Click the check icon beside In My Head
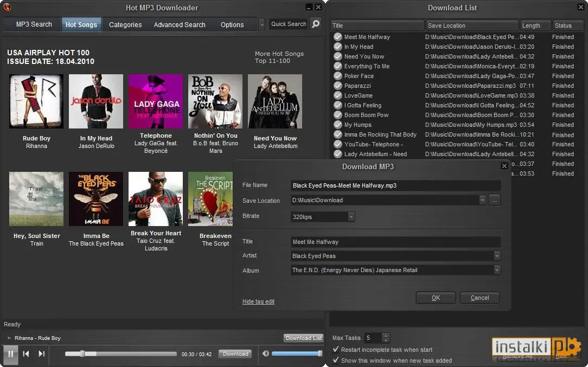Screen dimensions: 588x367 point(338,47)
